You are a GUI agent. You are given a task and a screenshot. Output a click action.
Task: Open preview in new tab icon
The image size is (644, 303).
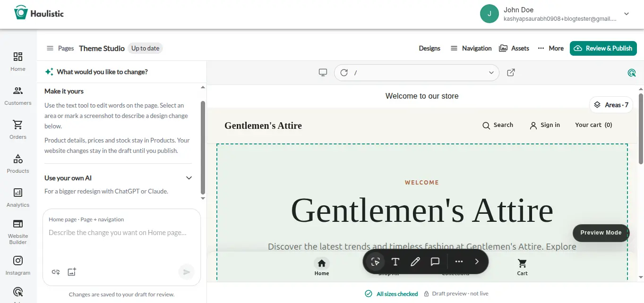tap(511, 73)
